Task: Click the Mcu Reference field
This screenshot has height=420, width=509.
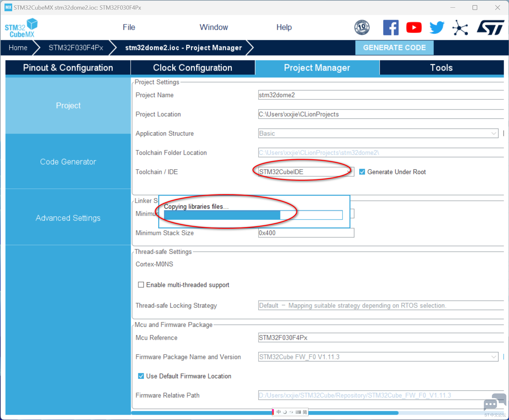Action: [x=381, y=338]
